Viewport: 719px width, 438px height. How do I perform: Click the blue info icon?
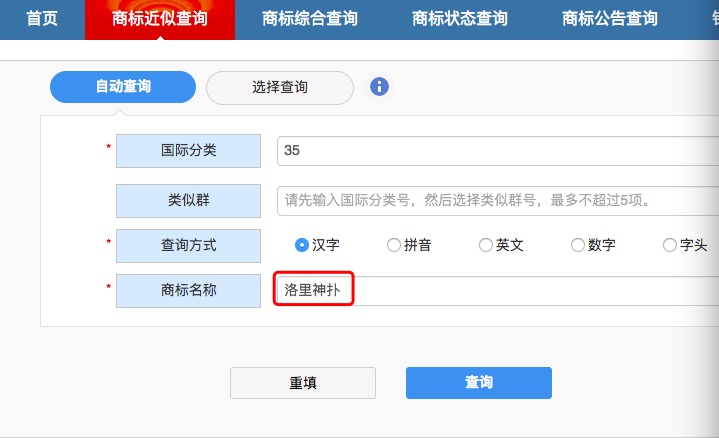click(x=379, y=87)
